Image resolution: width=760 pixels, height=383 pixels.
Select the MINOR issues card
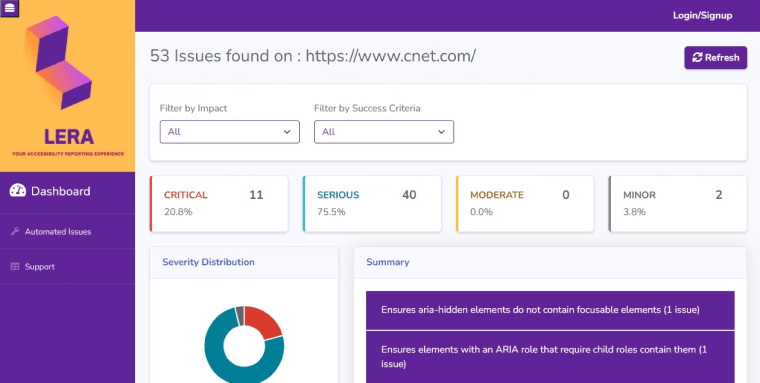tap(678, 204)
